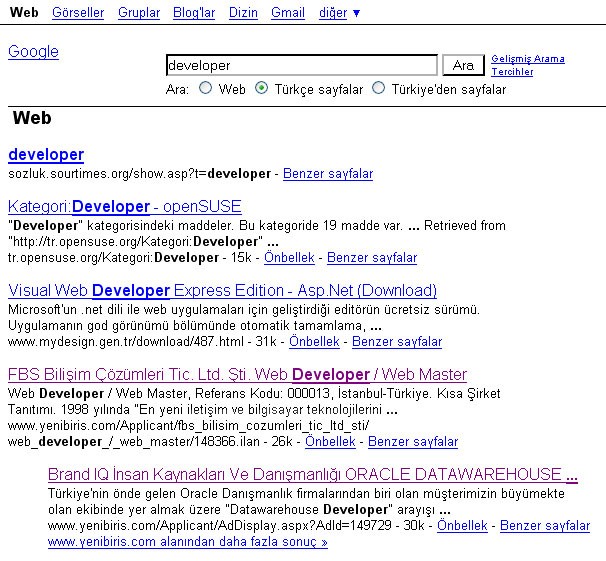Choose the "Türkiye'den sayfalar" radio button

tap(378, 88)
